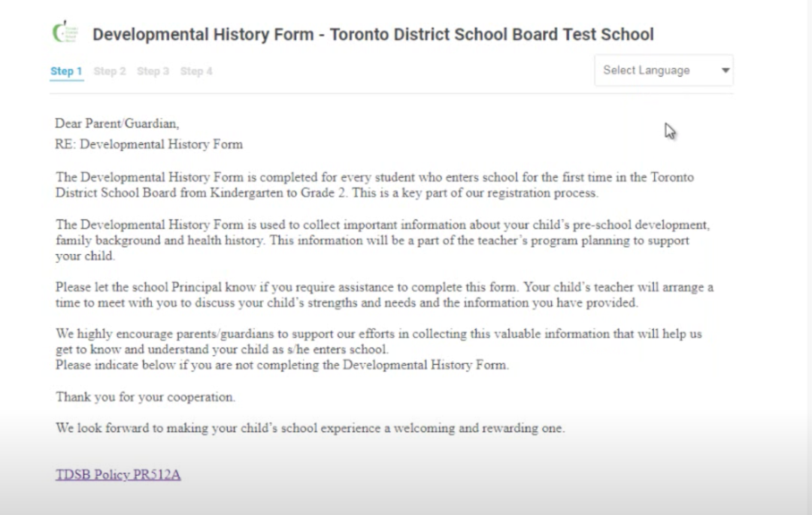The width and height of the screenshot is (812, 515).
Task: Click the paragraph about contacting the school Principal
Action: [x=383, y=295]
